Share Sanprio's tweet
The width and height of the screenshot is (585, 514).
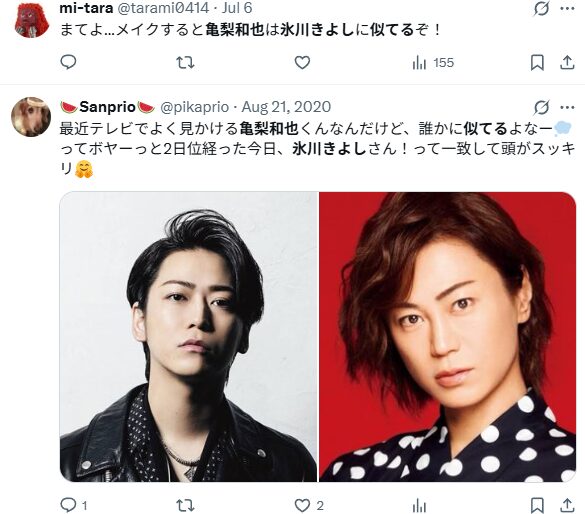pyautogui.click(x=567, y=506)
